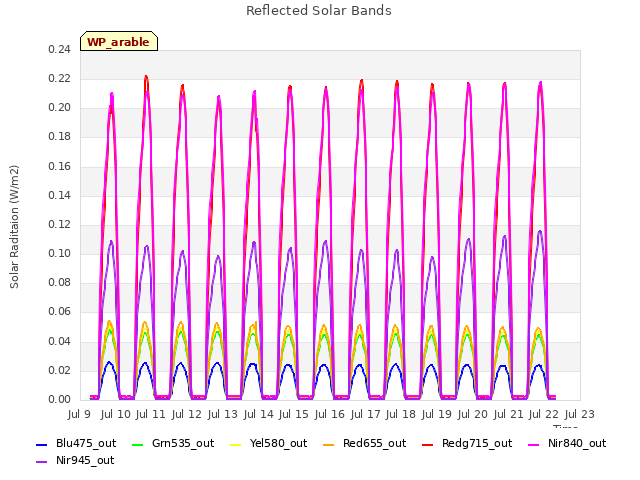Viewport: 640px width, 480px height.
Task: Click the Jul 11 x-axis tick label
Action: (151, 414)
